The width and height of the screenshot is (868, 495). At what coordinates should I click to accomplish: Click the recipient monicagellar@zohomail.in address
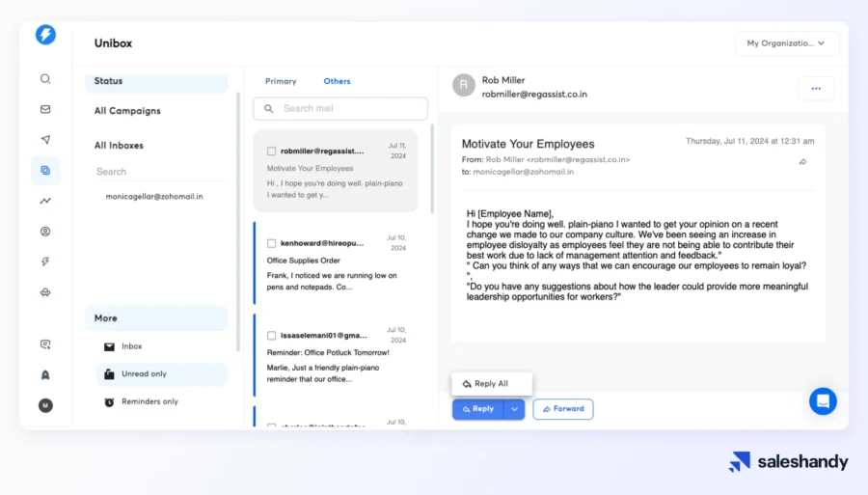click(x=523, y=172)
